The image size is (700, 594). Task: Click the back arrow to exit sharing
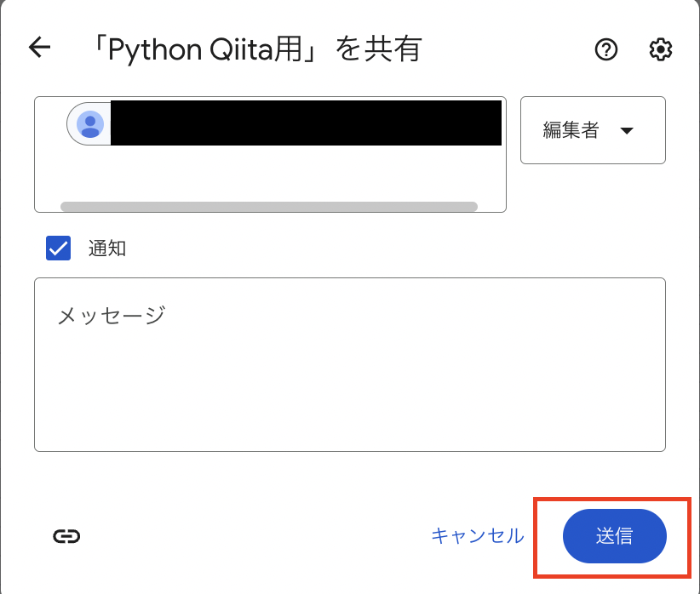pyautogui.click(x=38, y=48)
